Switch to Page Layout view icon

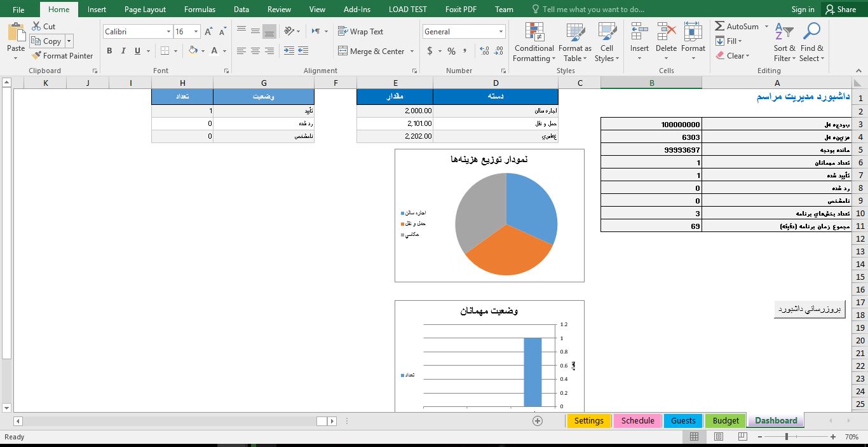tap(718, 437)
